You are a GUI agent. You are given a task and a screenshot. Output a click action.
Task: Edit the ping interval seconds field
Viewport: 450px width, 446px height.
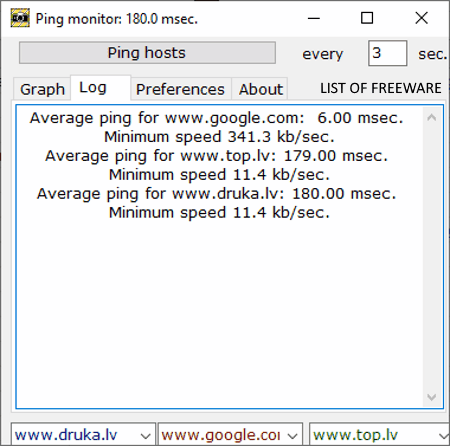click(x=387, y=53)
